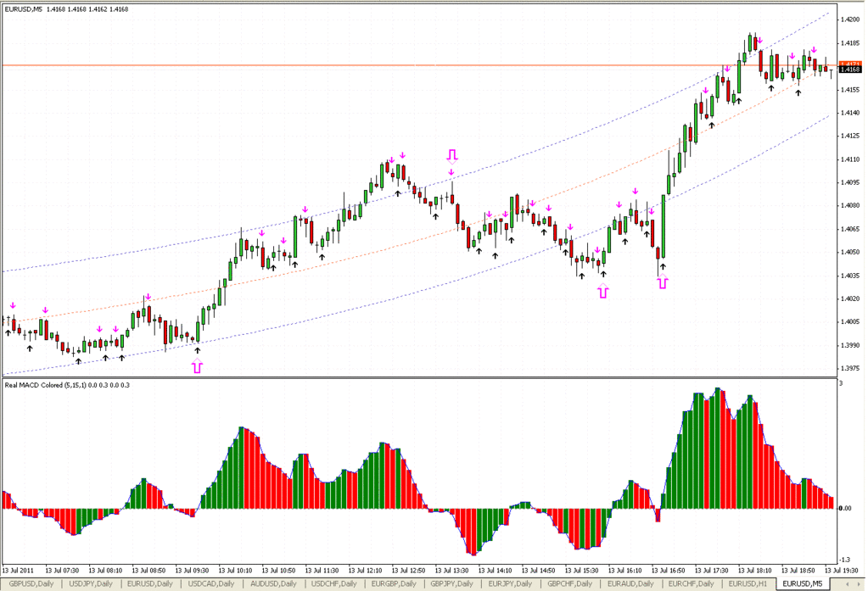The height and width of the screenshot is (591, 868).
Task: Click the 13 Jul 10:50 time label
Action: click(278, 571)
